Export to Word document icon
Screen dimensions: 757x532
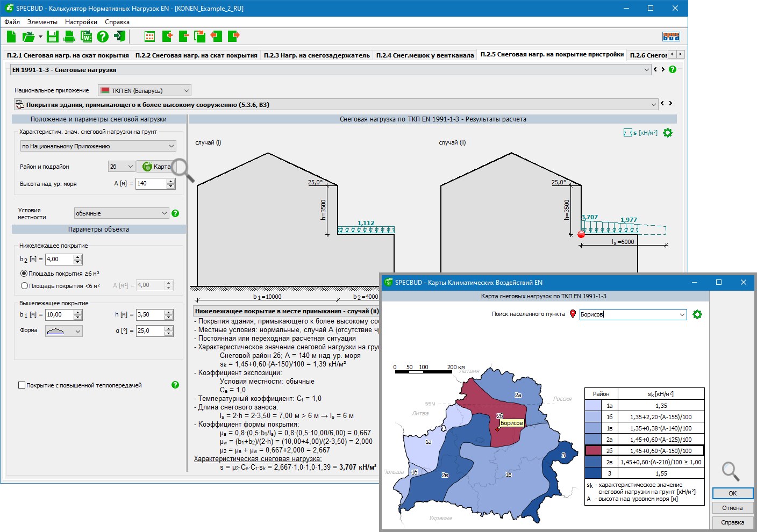click(86, 37)
